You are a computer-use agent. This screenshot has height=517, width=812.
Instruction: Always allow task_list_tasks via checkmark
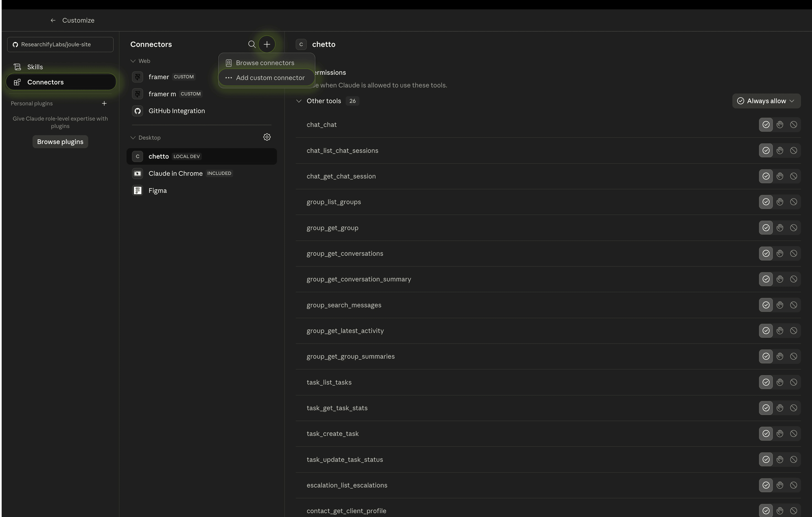coord(766,382)
